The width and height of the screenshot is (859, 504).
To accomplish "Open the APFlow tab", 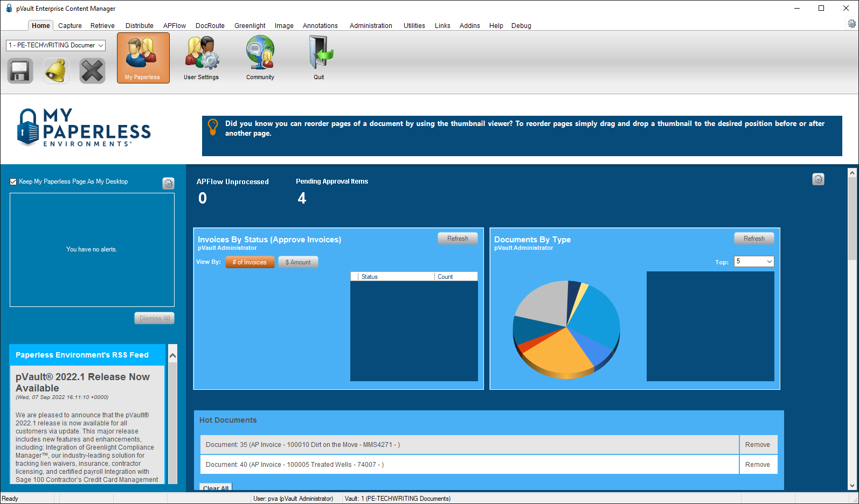I will pos(175,25).
